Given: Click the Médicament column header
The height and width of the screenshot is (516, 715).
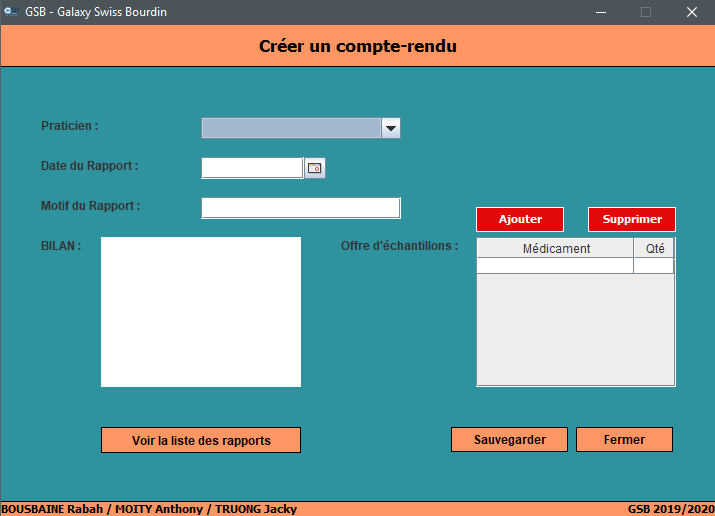Looking at the screenshot, I should coord(555,249).
